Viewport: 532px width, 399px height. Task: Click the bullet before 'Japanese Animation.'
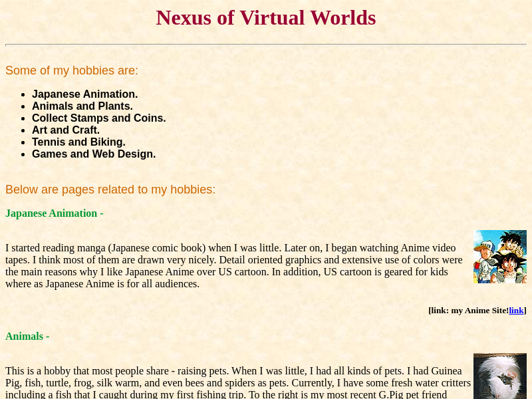[23, 95]
